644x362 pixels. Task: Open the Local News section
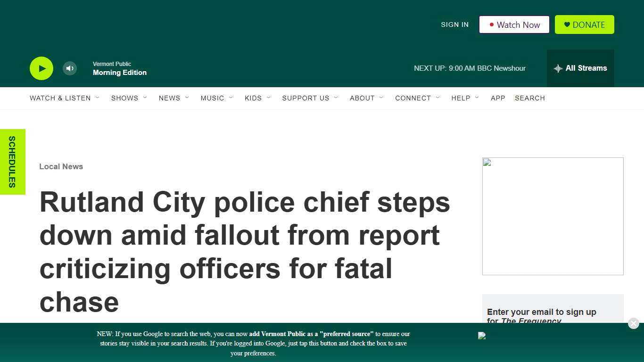pyautogui.click(x=61, y=166)
